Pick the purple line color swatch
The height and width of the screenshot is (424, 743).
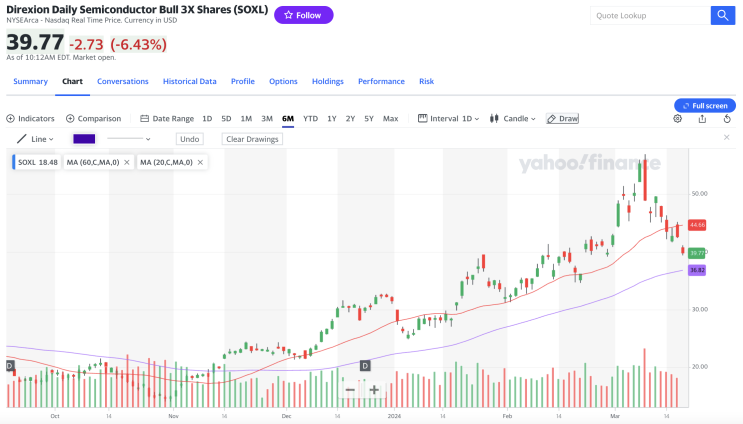click(x=83, y=139)
